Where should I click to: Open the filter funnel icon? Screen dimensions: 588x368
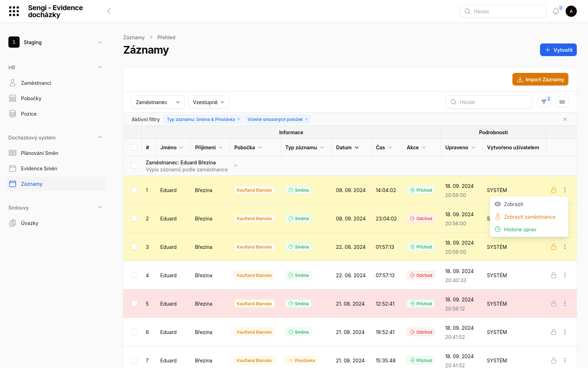(544, 102)
